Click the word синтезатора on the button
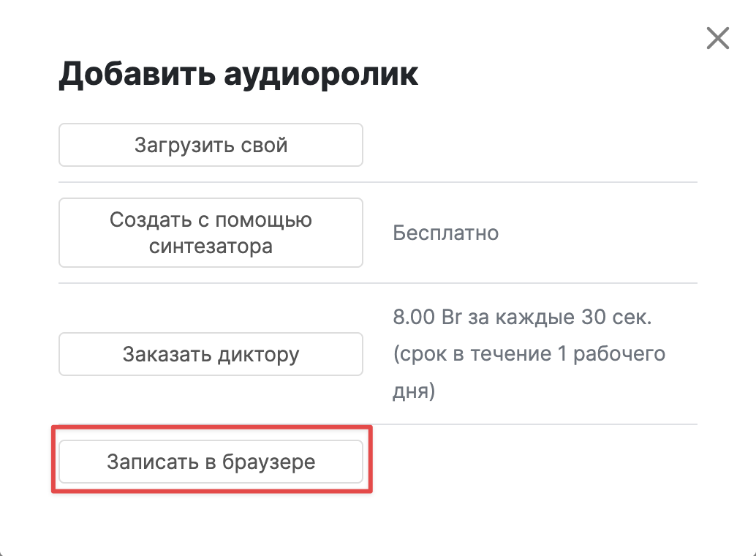Image resolution: width=756 pixels, height=556 pixels. (211, 246)
